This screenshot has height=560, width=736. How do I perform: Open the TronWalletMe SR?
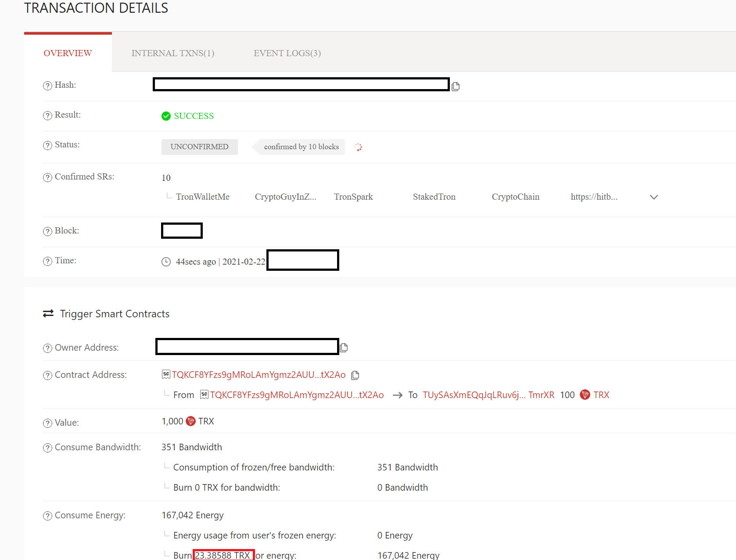(203, 197)
